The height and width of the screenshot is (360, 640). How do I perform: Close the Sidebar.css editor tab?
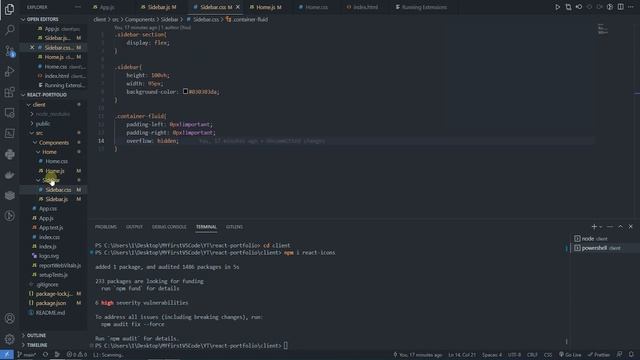(x=238, y=7)
